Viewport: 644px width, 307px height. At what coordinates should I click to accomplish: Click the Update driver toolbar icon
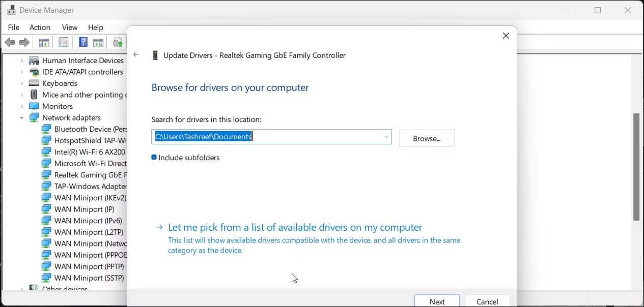click(117, 42)
